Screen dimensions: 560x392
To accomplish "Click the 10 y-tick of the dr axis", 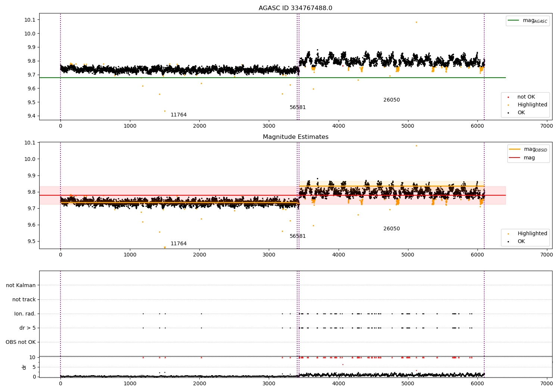I will pos(32,358).
